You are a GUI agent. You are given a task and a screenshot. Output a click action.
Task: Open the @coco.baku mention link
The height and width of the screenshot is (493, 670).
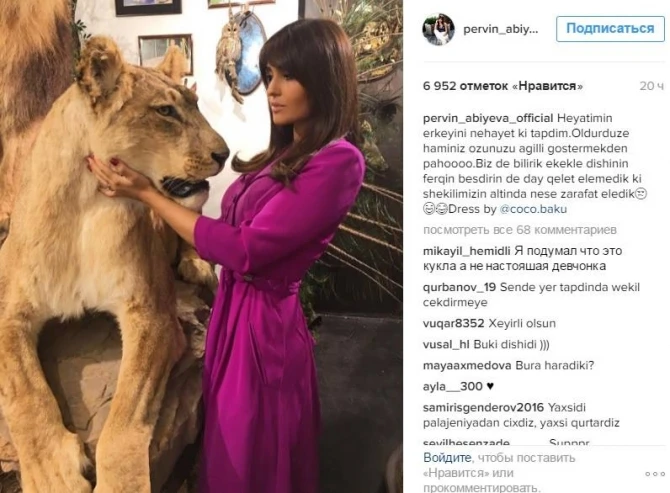tap(533, 209)
